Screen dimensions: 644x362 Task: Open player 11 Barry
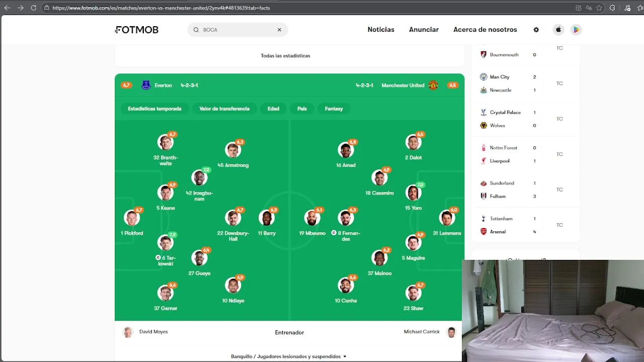[x=267, y=222]
